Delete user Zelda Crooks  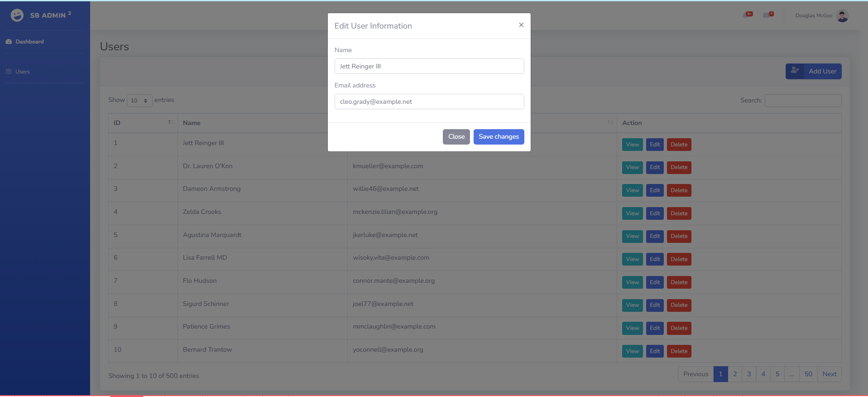coord(679,213)
